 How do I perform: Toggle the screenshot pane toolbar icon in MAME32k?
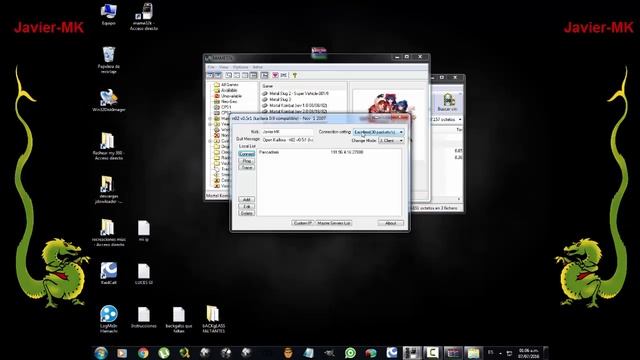pos(218,76)
